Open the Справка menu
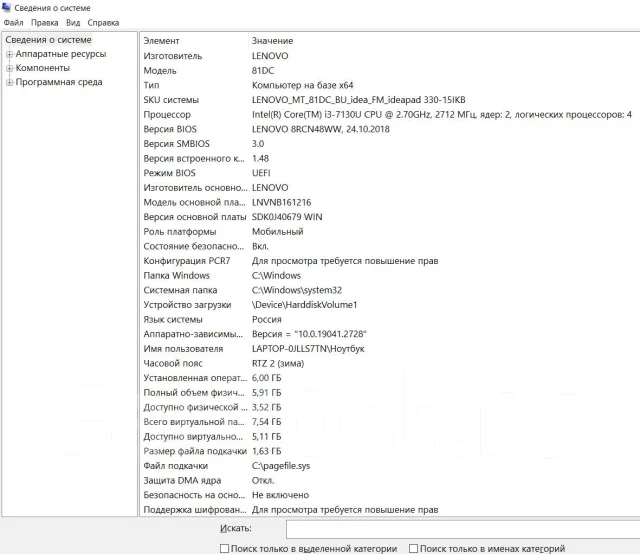 point(103,23)
